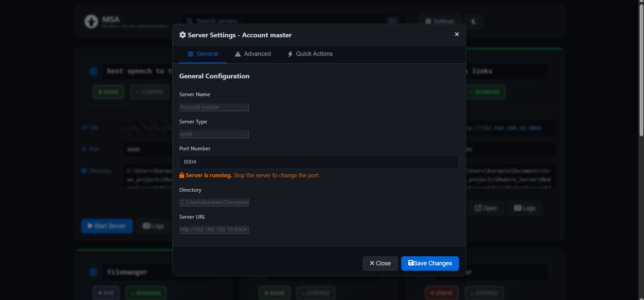Click the Search servers field
644x300 pixels.
293,21
